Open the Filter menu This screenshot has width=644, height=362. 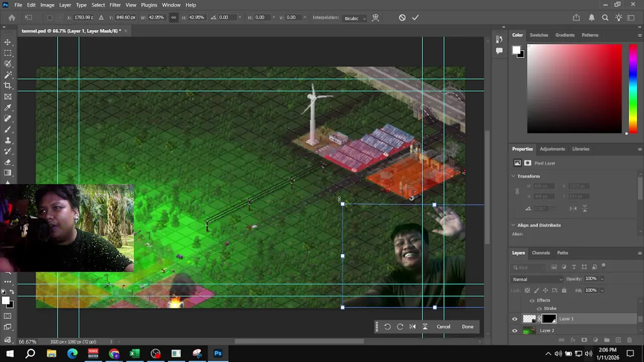(115, 5)
